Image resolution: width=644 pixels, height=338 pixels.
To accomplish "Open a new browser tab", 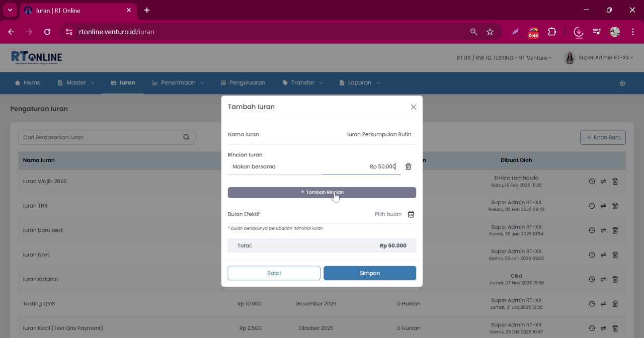I will coord(147,10).
